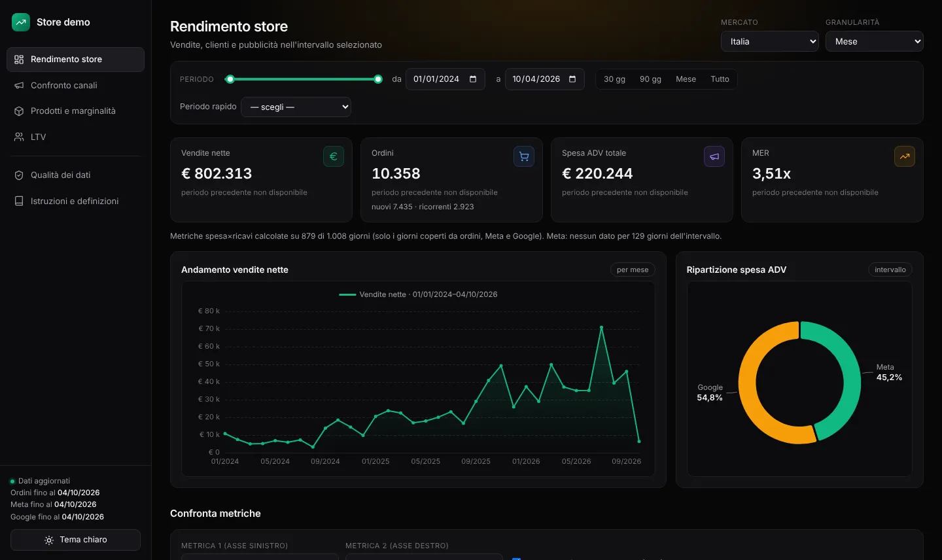Click the start date field 01/01/2024
Viewport: 942px width, 560px height.
pos(445,79)
